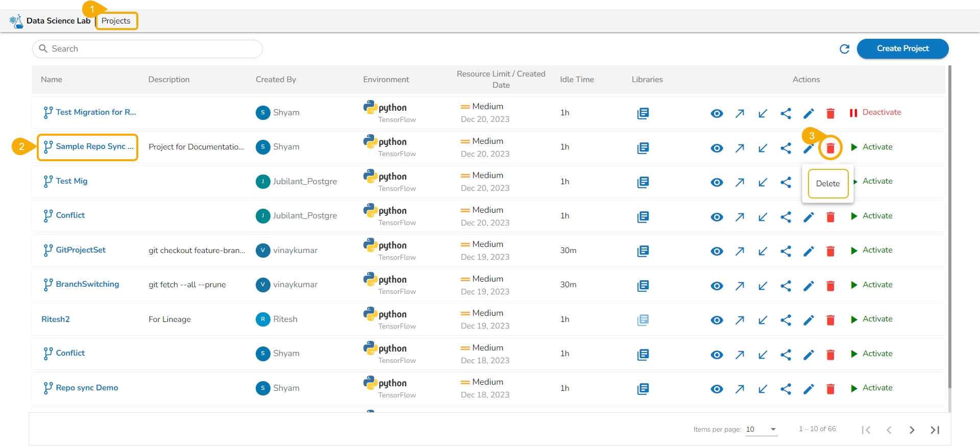Image resolution: width=980 pixels, height=448 pixels.
Task: Open the BranchSwitching project link
Action: tap(87, 284)
